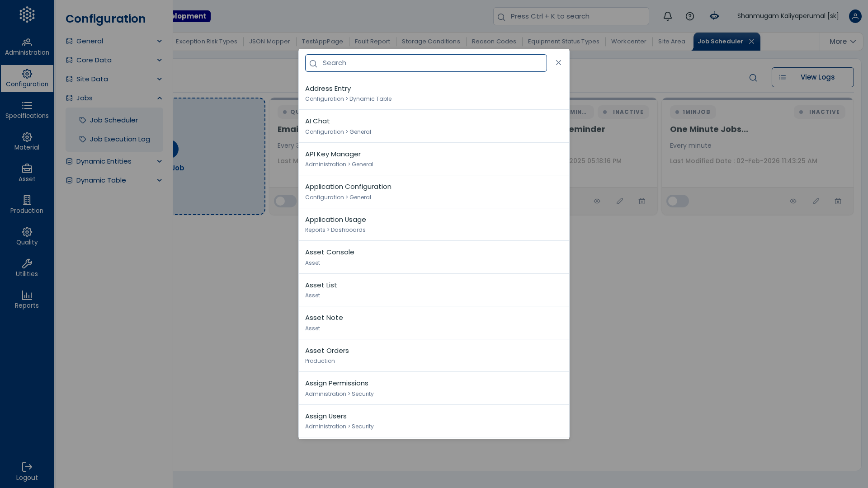The image size is (868, 488).
Task: Focus the Ctrl + K global search box
Action: (571, 16)
